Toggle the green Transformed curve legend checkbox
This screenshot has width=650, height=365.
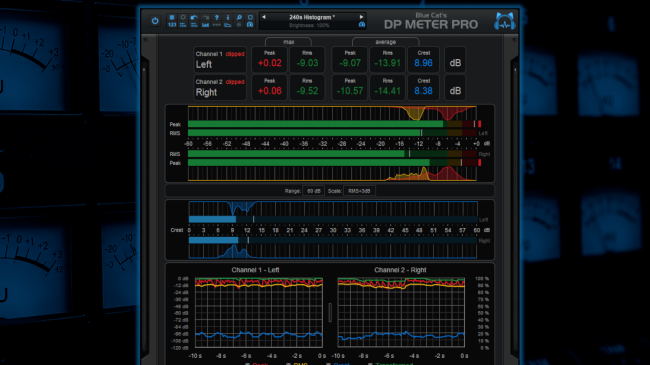click(x=370, y=364)
